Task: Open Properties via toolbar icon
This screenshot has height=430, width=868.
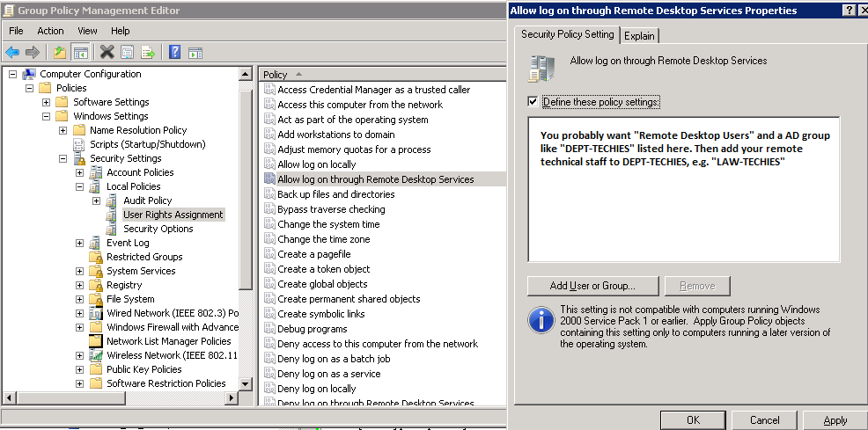Action: point(128,52)
